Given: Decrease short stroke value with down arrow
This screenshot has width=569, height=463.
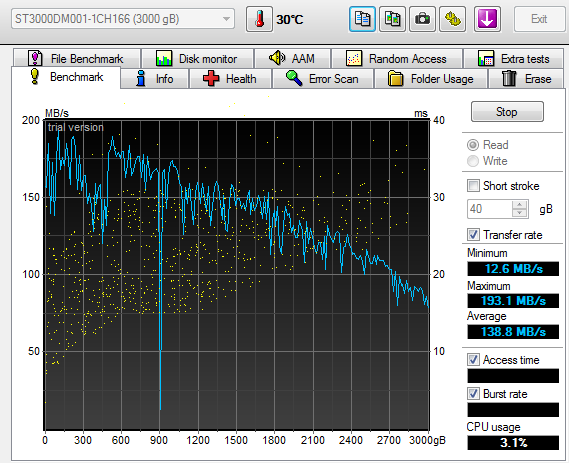Looking at the screenshot, I should point(520,213).
